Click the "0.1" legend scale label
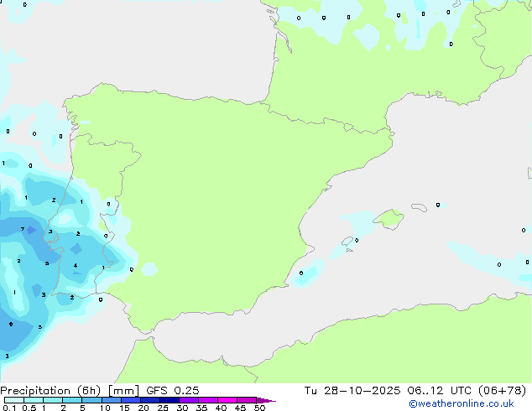 9,408
